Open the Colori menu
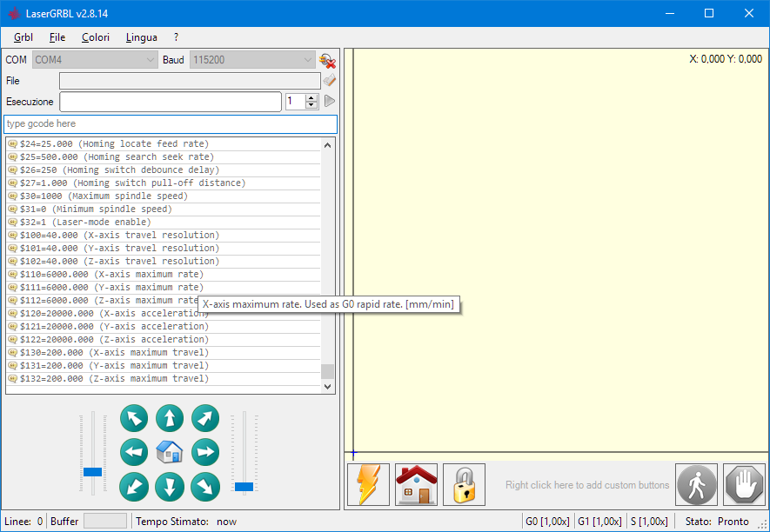Screen dimensions: 770x532 (x=95, y=37)
